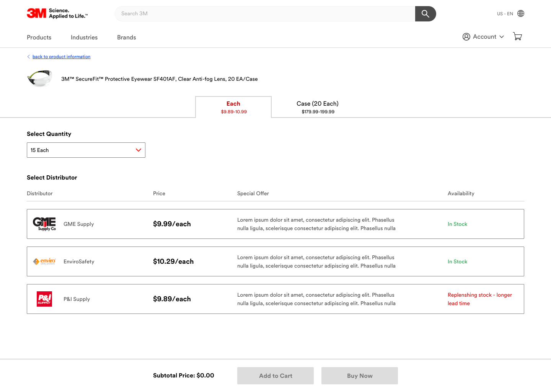
Task: Click the Add to Cart button
Action: [x=275, y=376]
